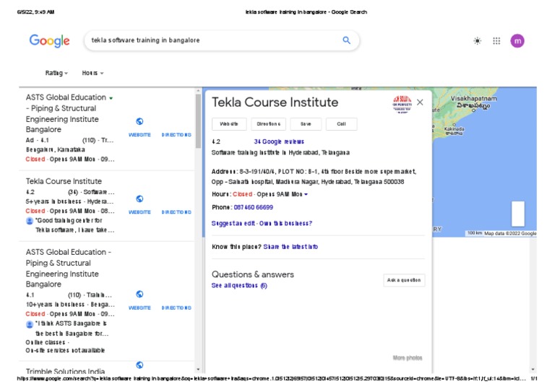
Task: Click reviewer avatar under Tekla Course Institute
Action: (30, 221)
